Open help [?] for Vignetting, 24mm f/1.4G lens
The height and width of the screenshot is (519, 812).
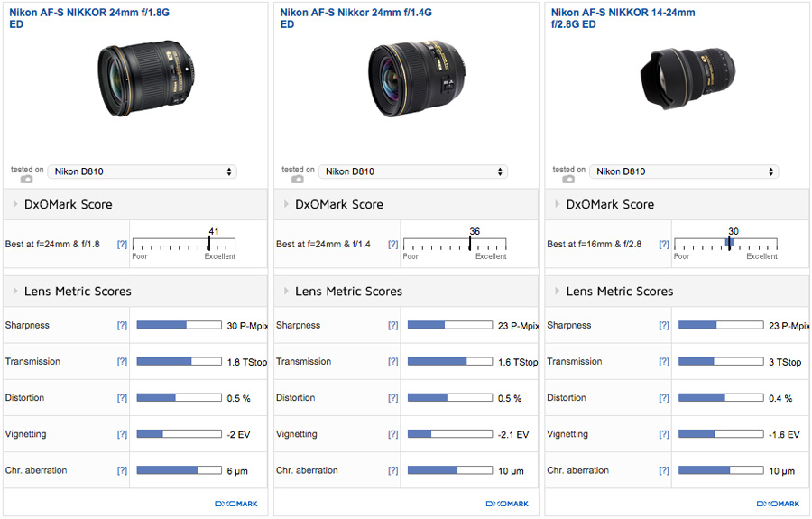[x=392, y=434]
